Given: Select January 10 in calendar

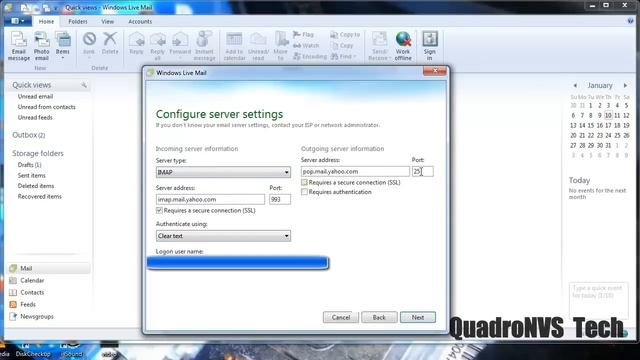Looking at the screenshot, I should [608, 116].
